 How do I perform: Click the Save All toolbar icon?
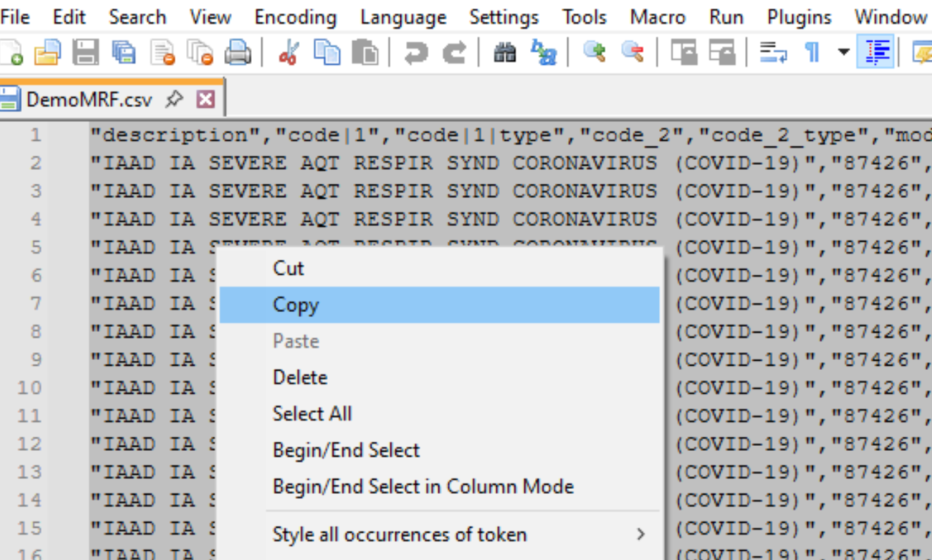point(124,52)
